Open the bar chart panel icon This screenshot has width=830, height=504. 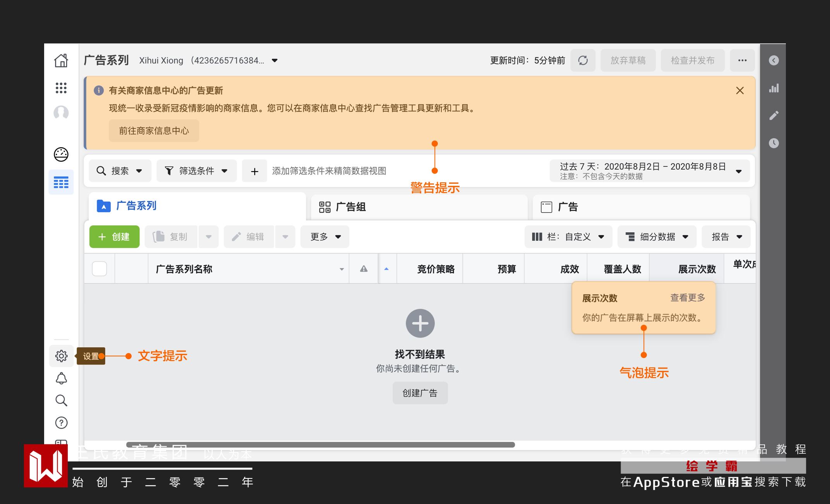tap(773, 88)
